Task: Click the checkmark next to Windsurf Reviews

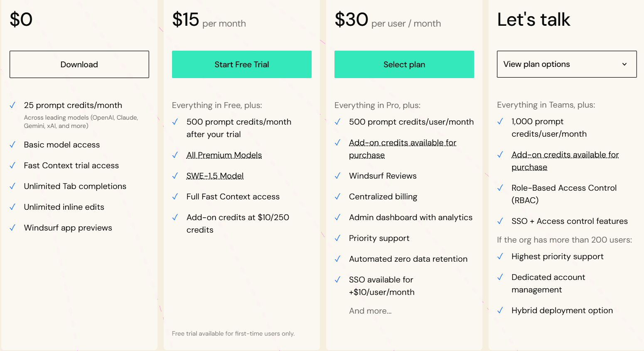Action: [337, 176]
